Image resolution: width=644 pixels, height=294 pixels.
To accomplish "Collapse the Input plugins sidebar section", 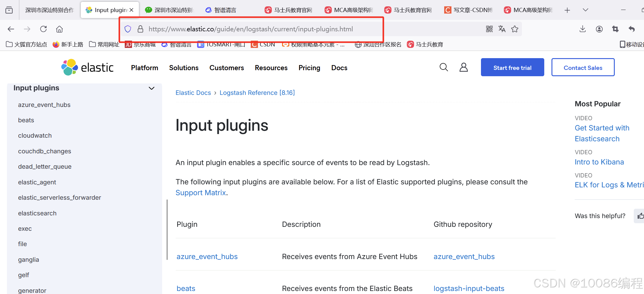I will [152, 88].
